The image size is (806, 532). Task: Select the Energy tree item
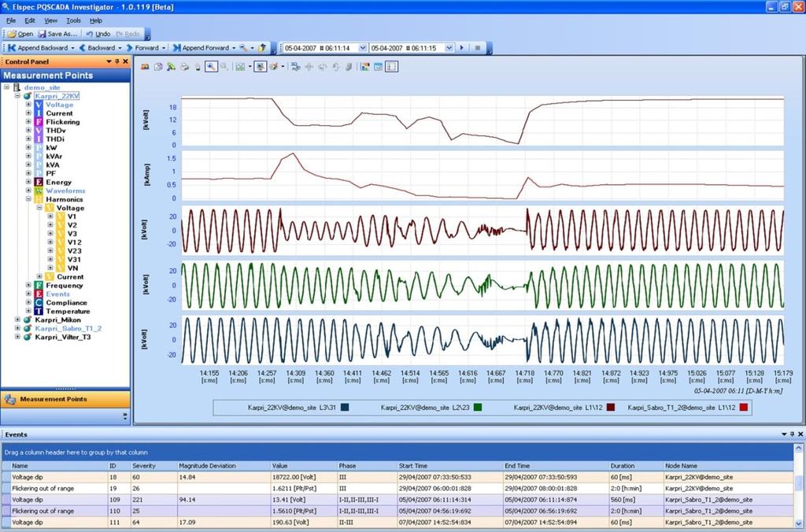pos(58,182)
